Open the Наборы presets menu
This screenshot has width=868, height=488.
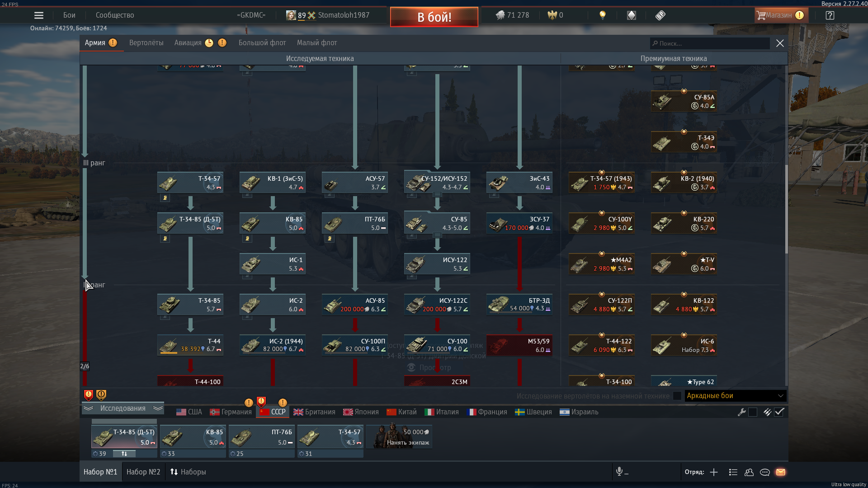click(188, 472)
